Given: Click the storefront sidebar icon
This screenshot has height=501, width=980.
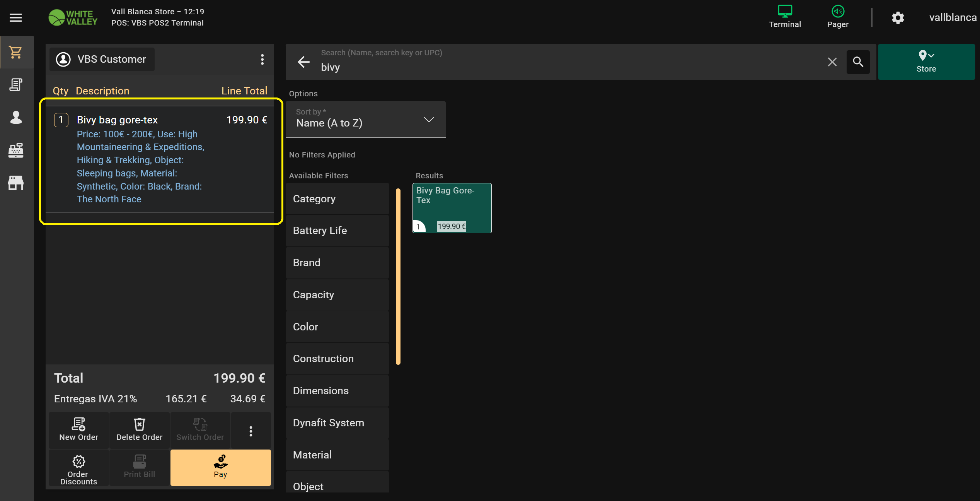Looking at the screenshot, I should point(16,183).
